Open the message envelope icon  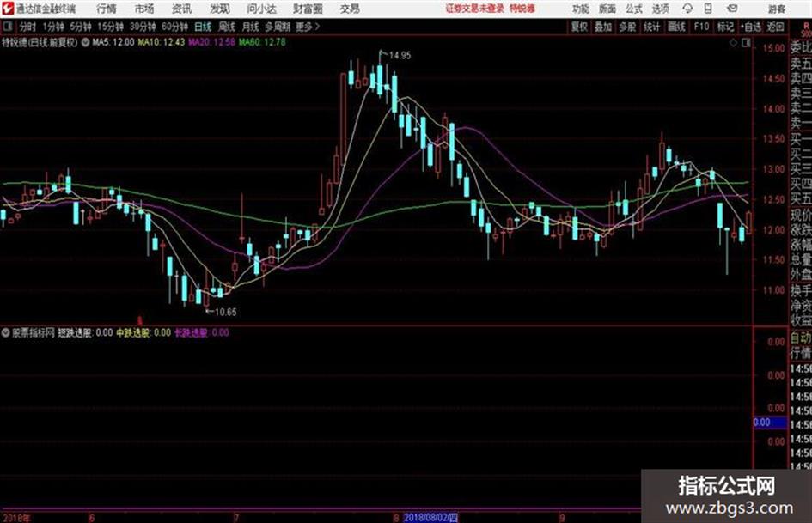732,9
